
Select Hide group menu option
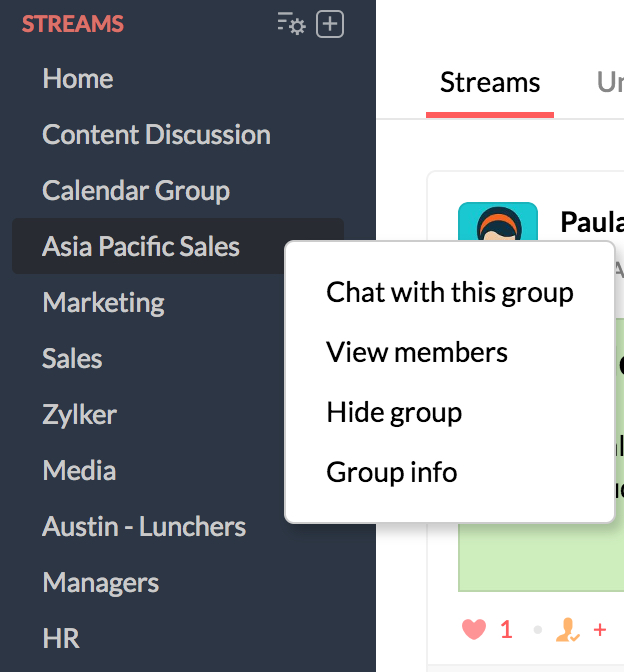tap(394, 412)
